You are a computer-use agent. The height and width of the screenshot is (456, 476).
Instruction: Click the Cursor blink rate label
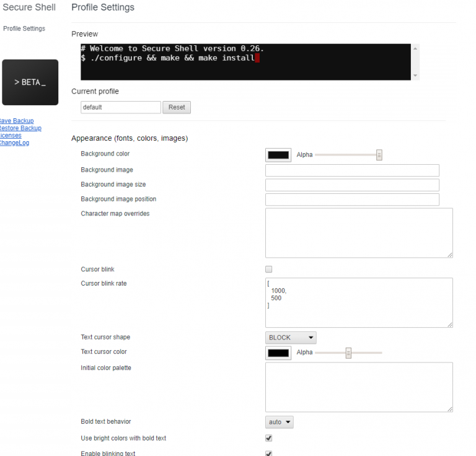(x=104, y=283)
